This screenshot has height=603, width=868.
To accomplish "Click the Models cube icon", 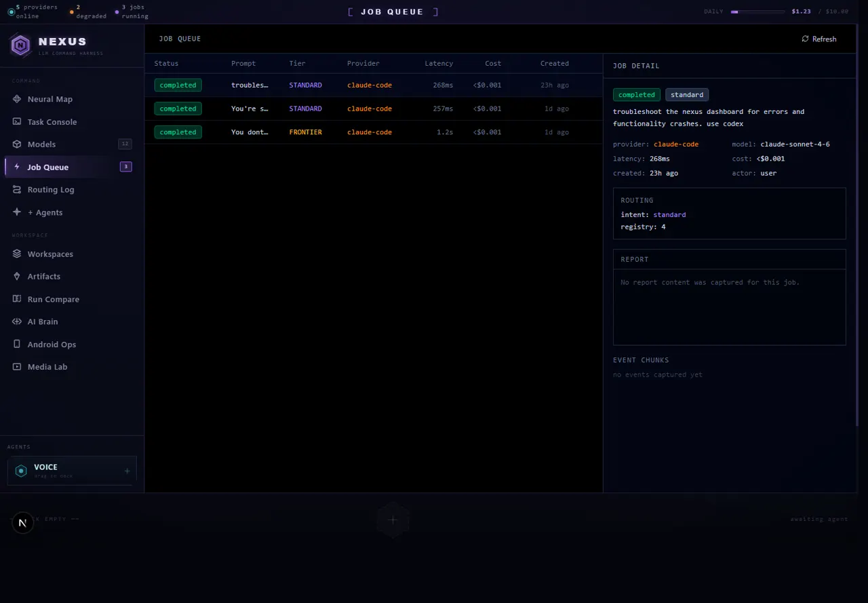I will 17,144.
